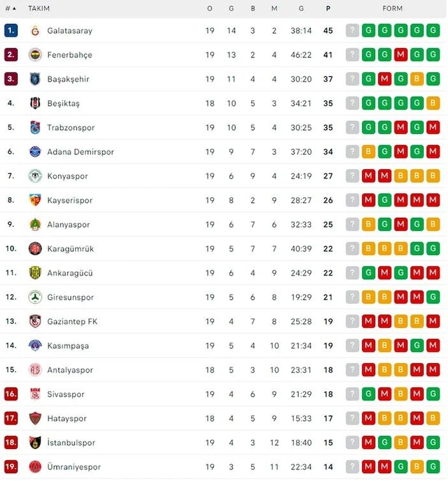Sort standings by the P points header
Image resolution: width=448 pixels, height=481 pixels.
pos(328,8)
